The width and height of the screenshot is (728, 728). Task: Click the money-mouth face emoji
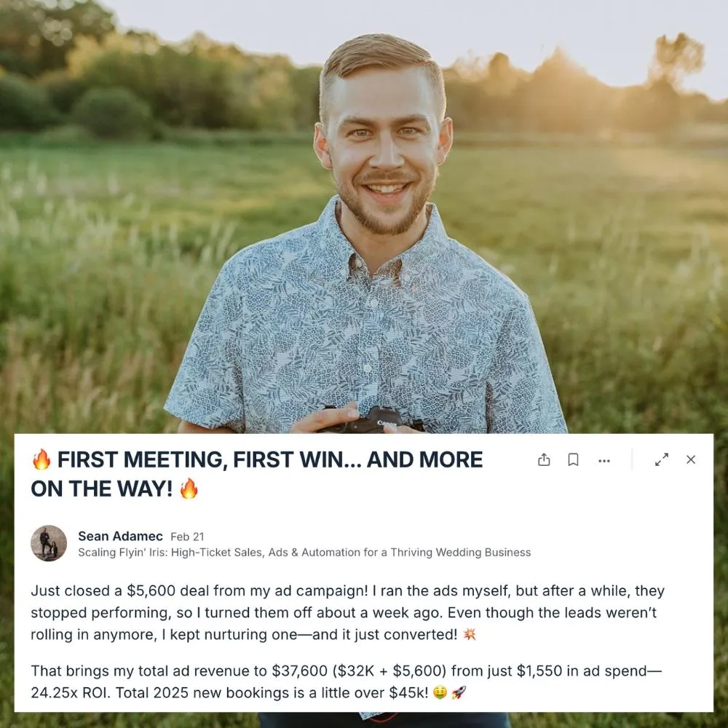click(x=440, y=693)
